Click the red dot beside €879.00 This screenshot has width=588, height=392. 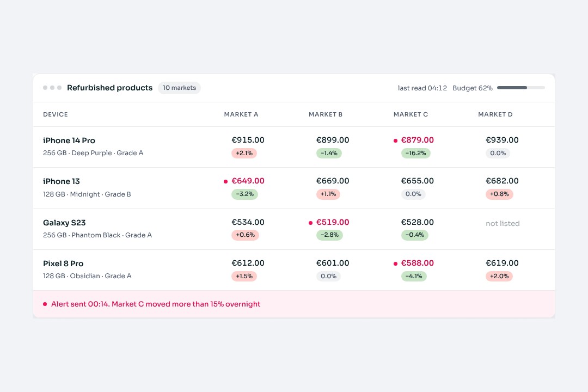pyautogui.click(x=395, y=140)
